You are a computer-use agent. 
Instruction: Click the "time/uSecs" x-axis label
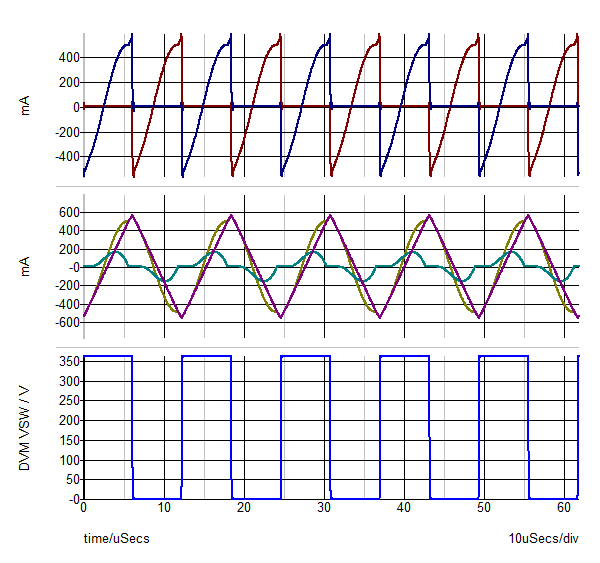coord(116,539)
